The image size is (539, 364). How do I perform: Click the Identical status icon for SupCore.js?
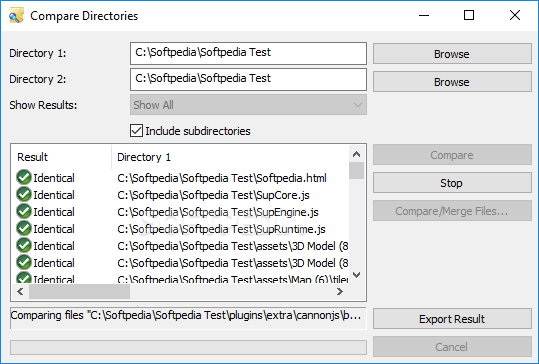24,195
